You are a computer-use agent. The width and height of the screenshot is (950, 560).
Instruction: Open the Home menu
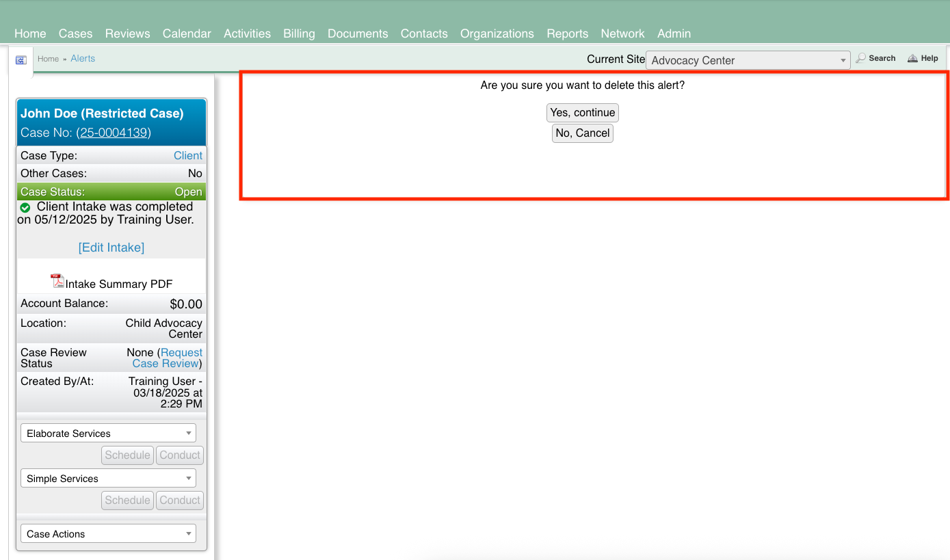(x=30, y=34)
